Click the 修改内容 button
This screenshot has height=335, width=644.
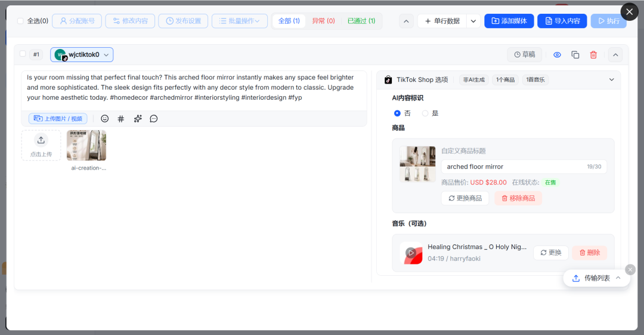click(130, 21)
